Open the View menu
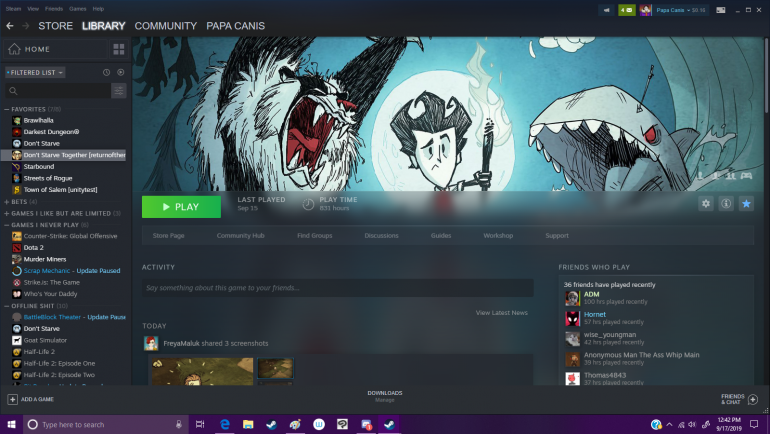The height and width of the screenshot is (434, 770). coord(33,9)
